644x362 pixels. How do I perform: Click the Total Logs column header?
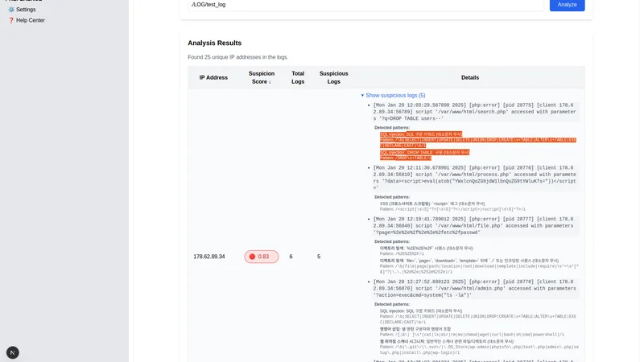298,77
